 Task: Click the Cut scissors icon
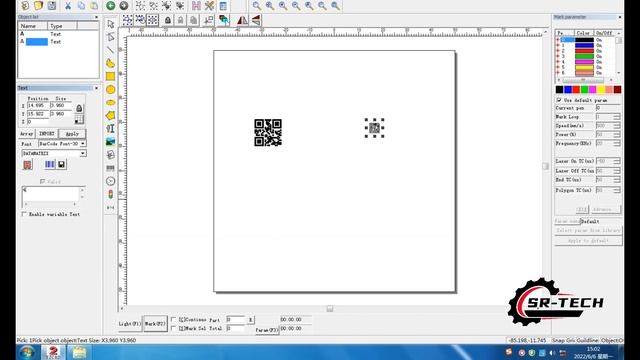tap(68, 6)
